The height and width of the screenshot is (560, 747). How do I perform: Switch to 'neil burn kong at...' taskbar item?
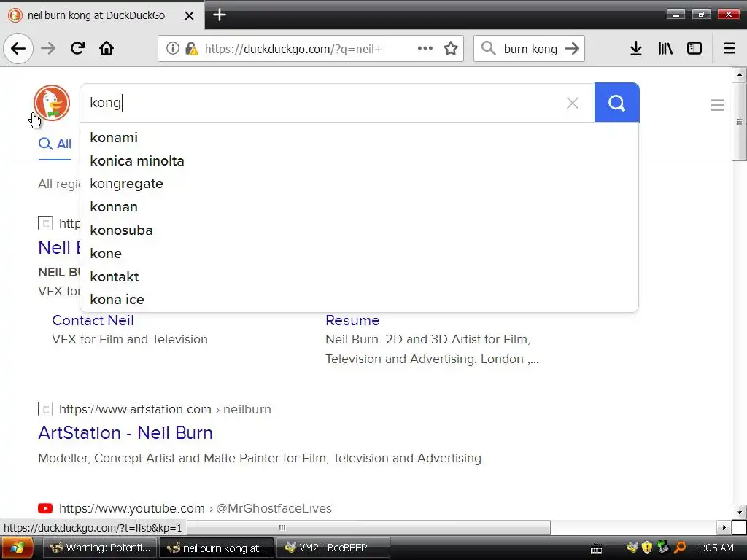217,548
